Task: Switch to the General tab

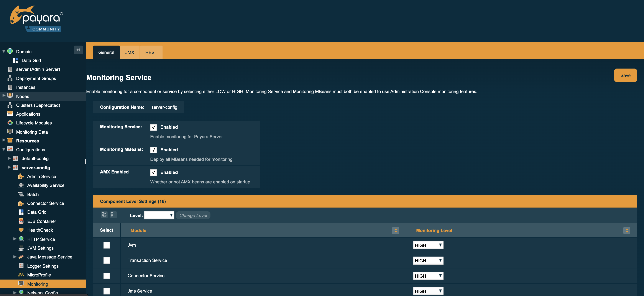Action: pos(106,52)
